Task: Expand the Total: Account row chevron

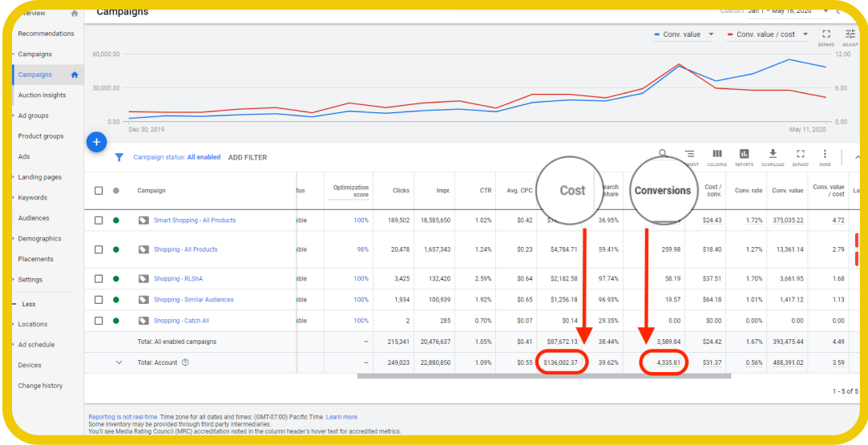Action: click(119, 362)
